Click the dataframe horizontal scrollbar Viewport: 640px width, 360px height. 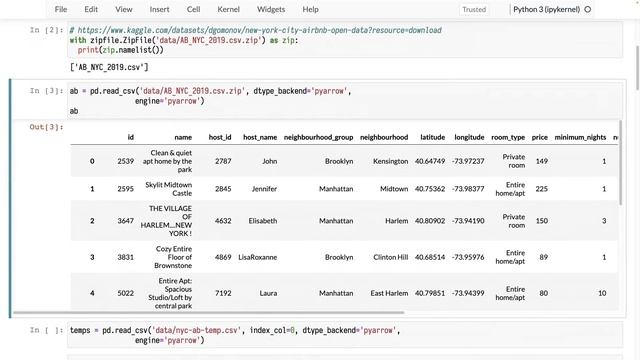click(x=208, y=313)
